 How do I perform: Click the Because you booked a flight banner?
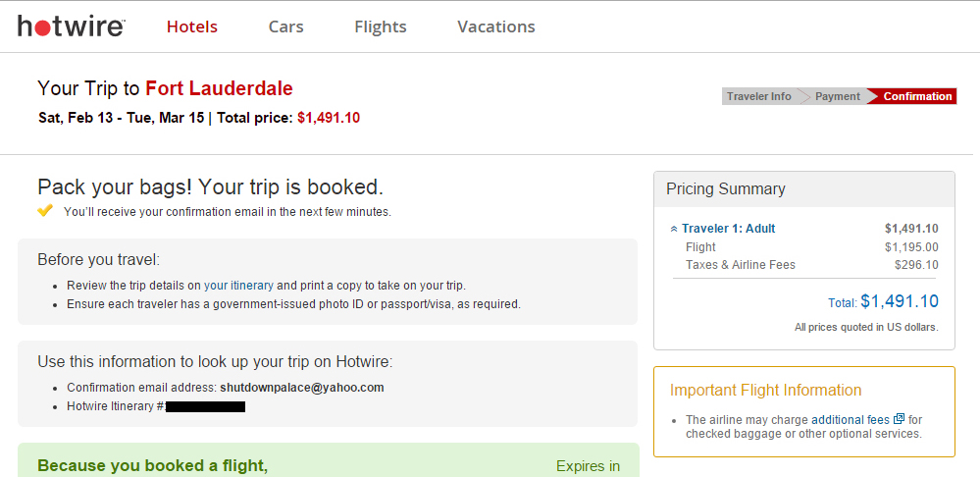click(x=328, y=460)
